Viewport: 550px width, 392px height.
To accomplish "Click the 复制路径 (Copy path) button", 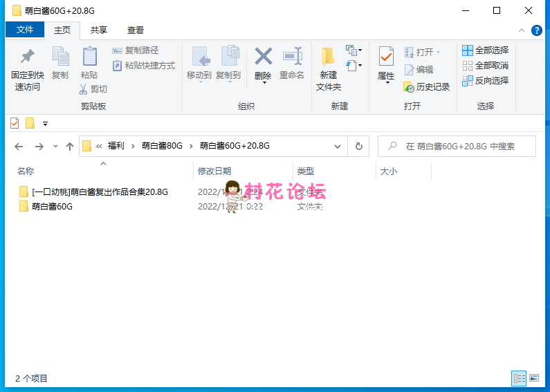I will 136,50.
